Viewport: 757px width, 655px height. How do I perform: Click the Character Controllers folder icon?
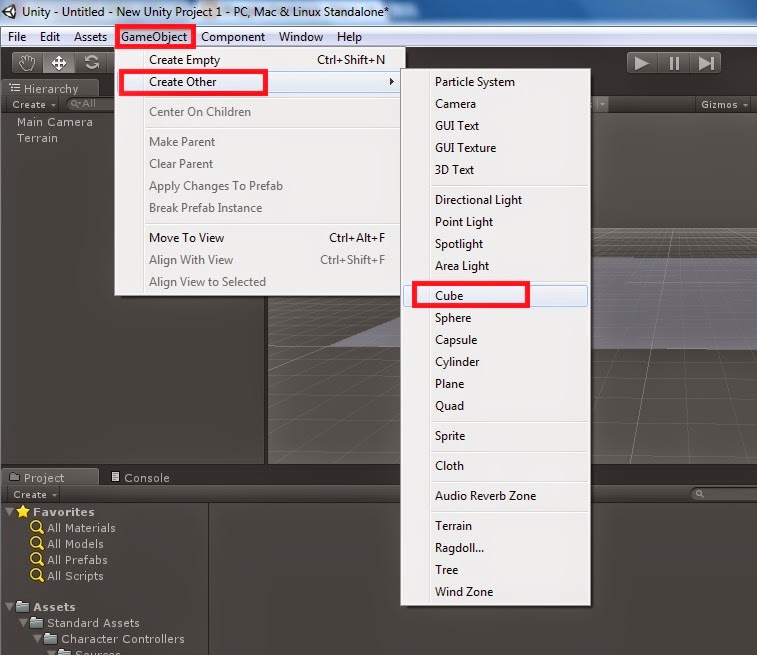pos(51,639)
